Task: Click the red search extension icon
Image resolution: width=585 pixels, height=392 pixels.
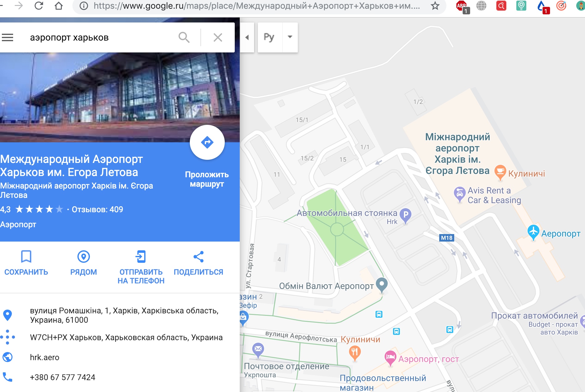Action: 501,6
